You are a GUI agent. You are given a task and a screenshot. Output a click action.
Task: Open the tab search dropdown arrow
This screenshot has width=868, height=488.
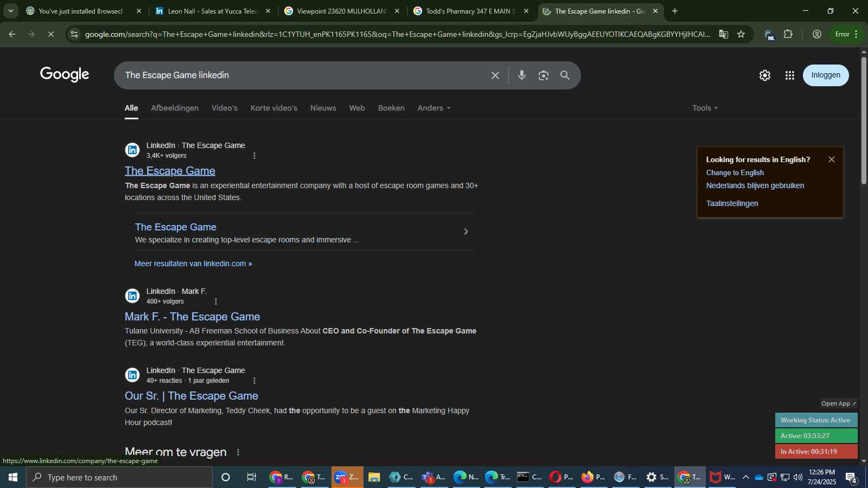click(x=10, y=11)
